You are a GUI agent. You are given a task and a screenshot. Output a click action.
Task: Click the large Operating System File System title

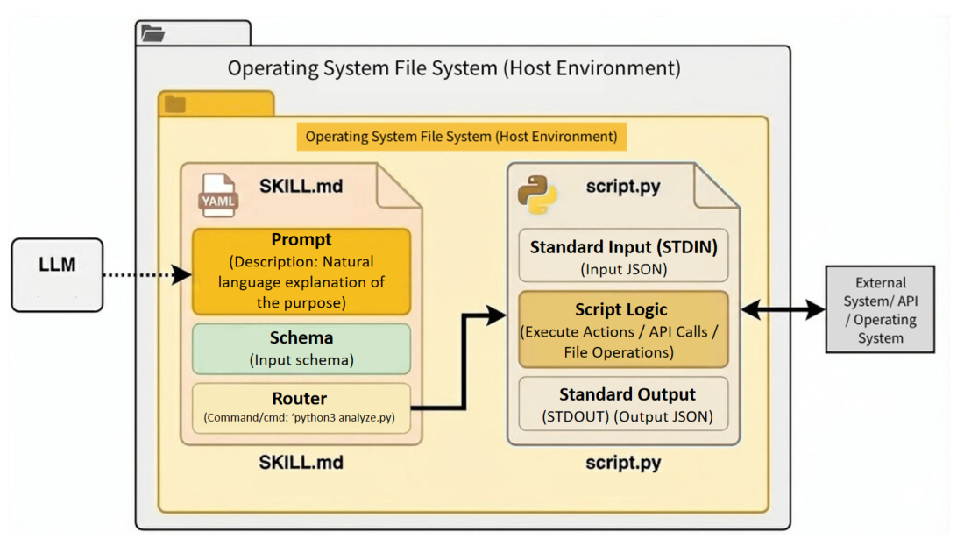(454, 68)
